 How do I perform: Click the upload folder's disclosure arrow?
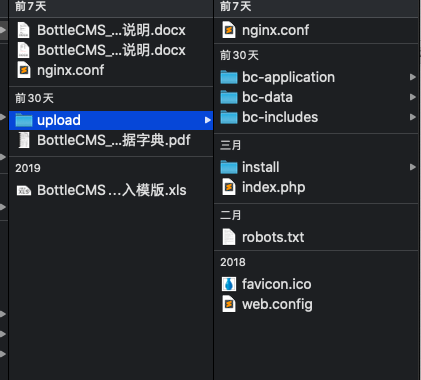pos(208,120)
